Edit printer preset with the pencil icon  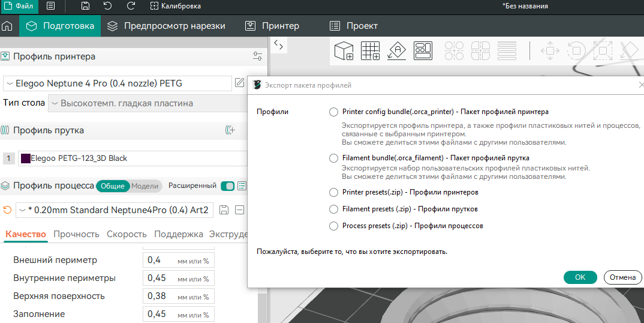(x=239, y=83)
